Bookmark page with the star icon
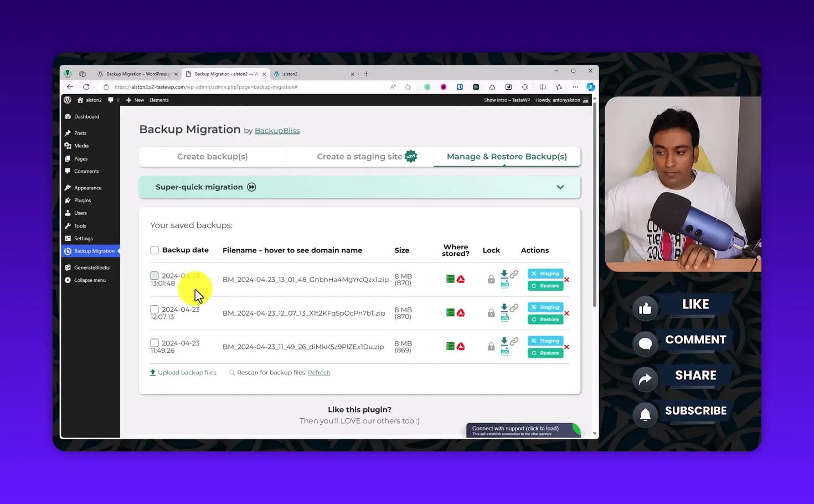Image resolution: width=814 pixels, height=504 pixels. pyautogui.click(x=408, y=87)
